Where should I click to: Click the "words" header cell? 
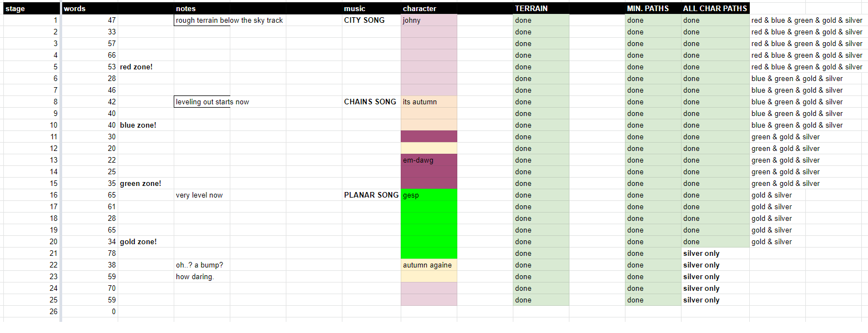click(x=89, y=8)
